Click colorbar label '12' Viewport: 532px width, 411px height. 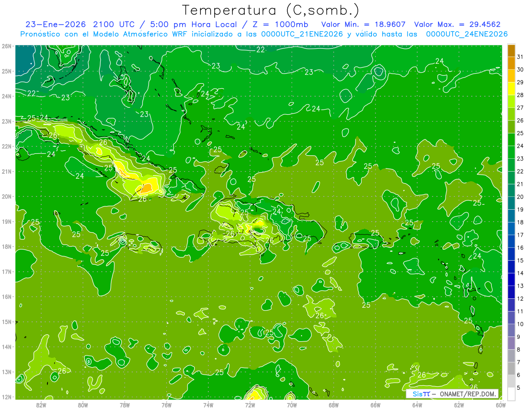click(x=520, y=298)
